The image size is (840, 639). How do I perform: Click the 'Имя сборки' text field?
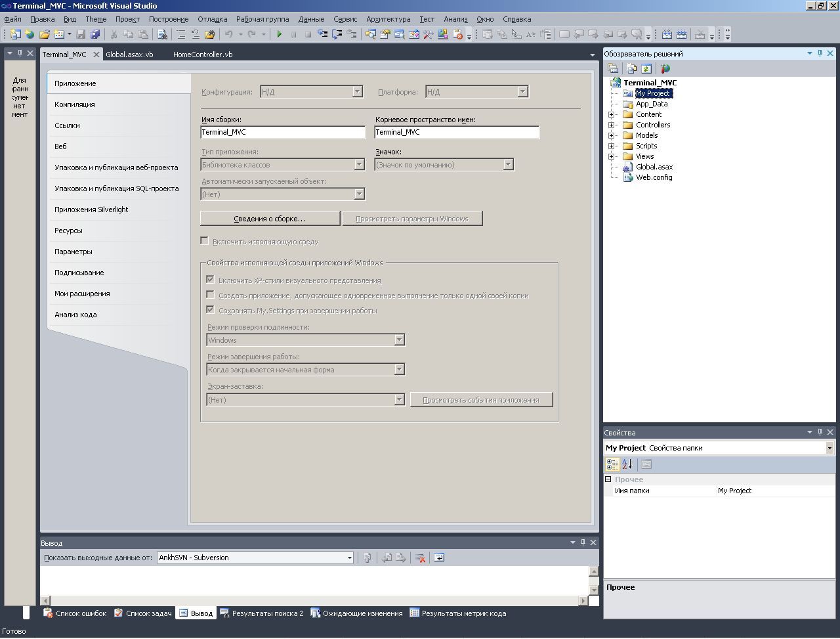(x=283, y=132)
